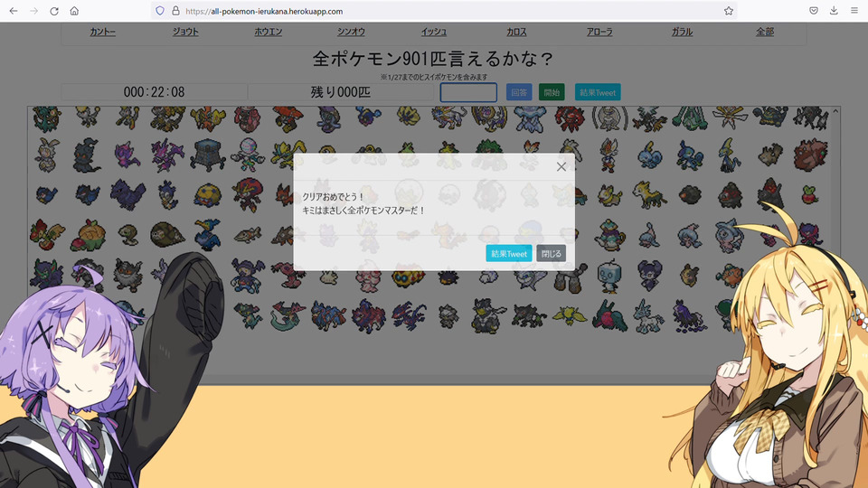Open the ホウエン region link
This screenshot has height=488, width=868.
268,33
